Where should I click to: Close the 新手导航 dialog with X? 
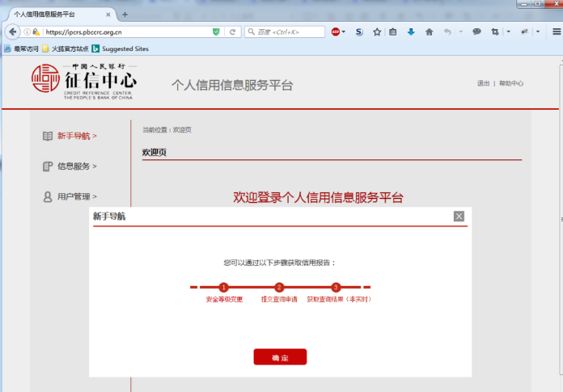click(459, 217)
